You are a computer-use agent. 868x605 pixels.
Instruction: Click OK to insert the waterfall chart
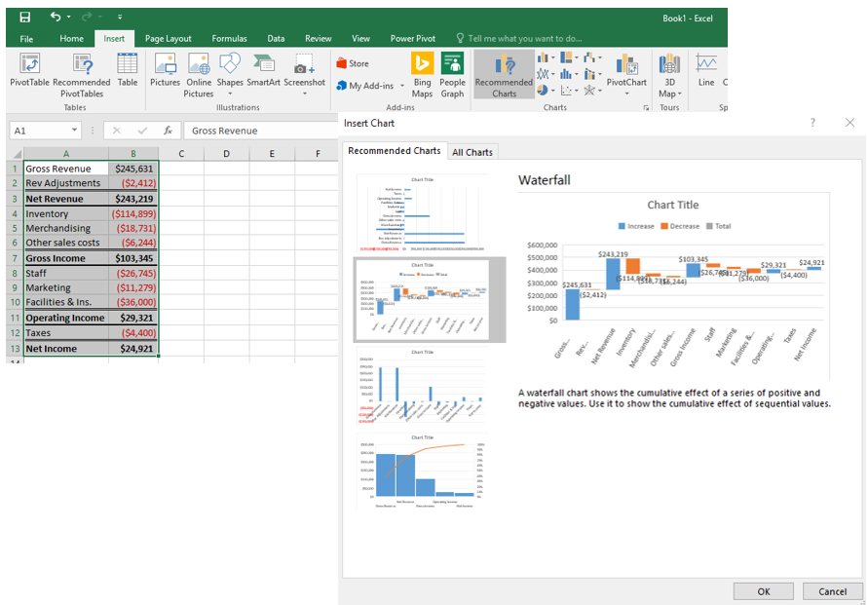(763, 591)
